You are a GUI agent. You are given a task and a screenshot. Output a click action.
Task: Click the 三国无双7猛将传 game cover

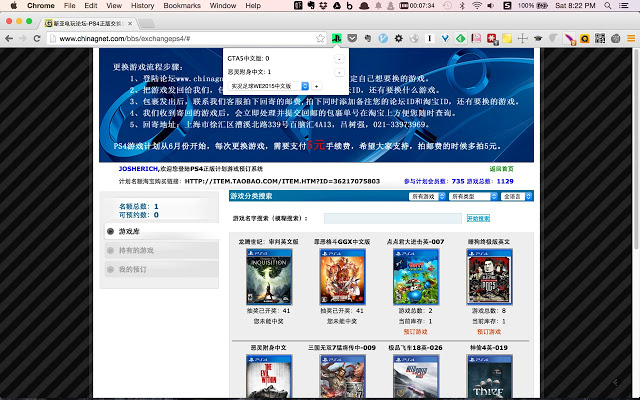(342, 376)
